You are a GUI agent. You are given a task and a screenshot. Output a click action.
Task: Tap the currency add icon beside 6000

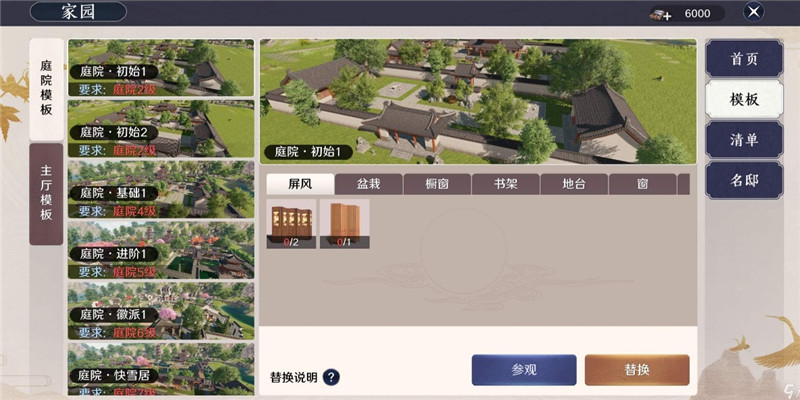(660, 14)
